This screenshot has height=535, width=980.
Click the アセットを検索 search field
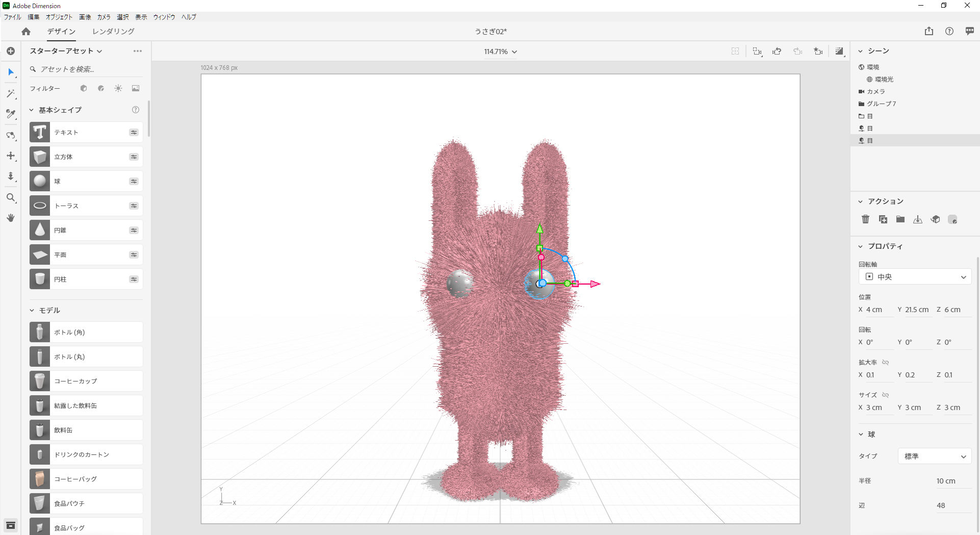[x=87, y=69]
